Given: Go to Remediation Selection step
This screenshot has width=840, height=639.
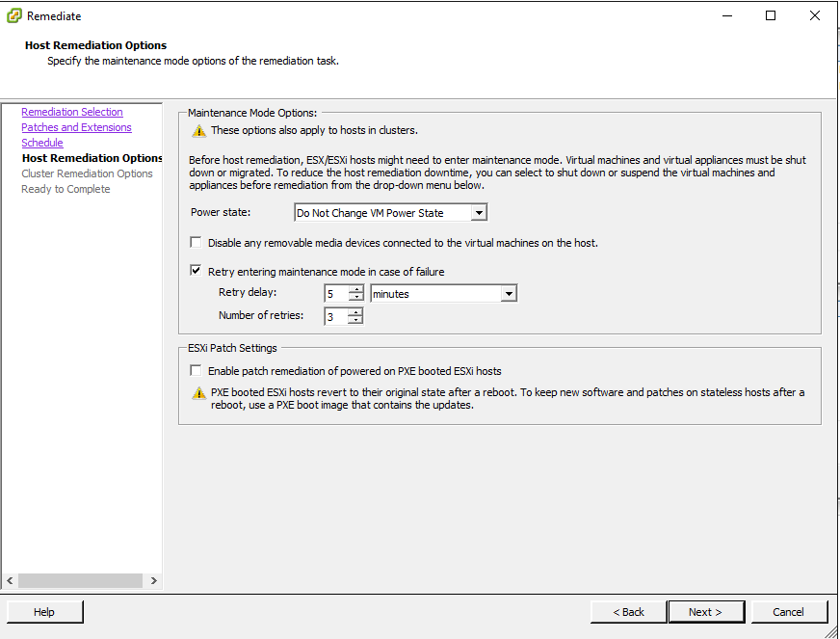Looking at the screenshot, I should (x=72, y=112).
